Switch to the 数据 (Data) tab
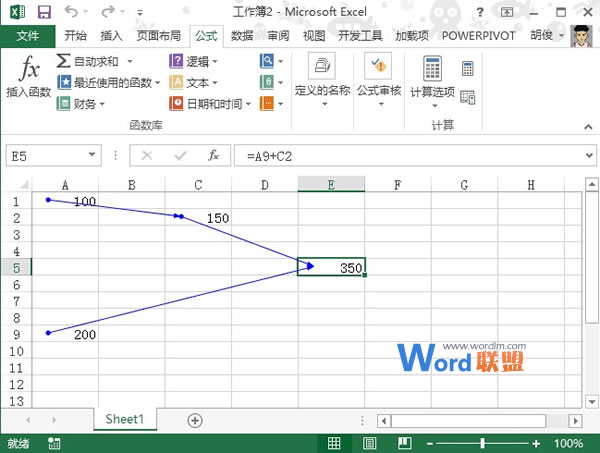The width and height of the screenshot is (600, 453). point(242,36)
